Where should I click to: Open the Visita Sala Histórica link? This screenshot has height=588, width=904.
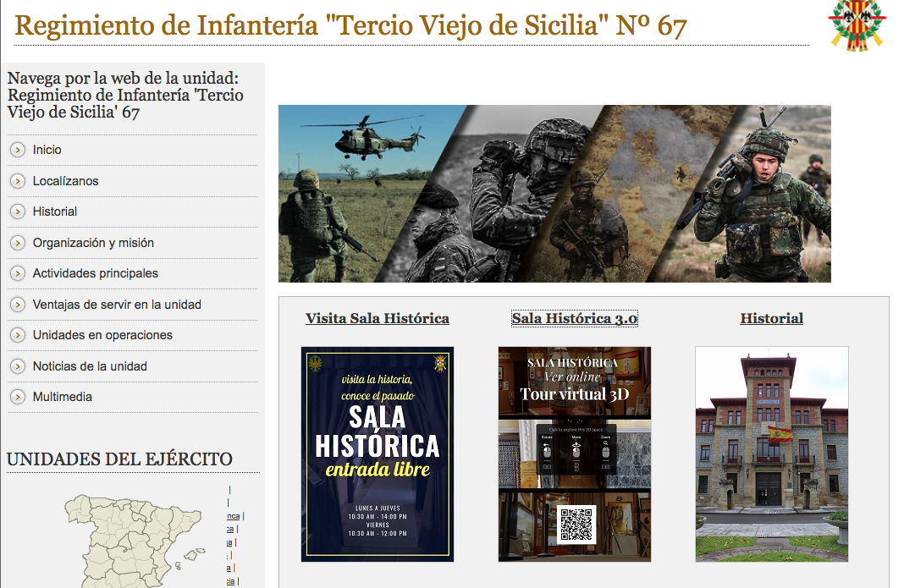tap(377, 319)
